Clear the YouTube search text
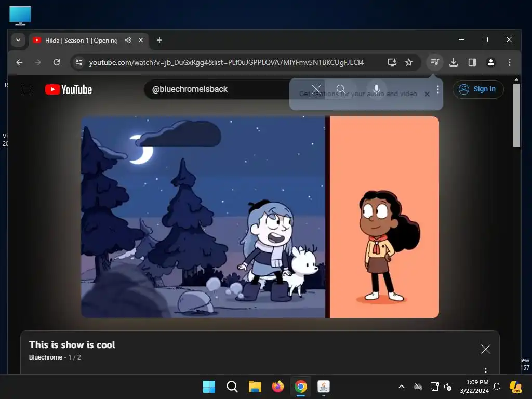Viewport: 532px width, 399px height. click(x=316, y=89)
